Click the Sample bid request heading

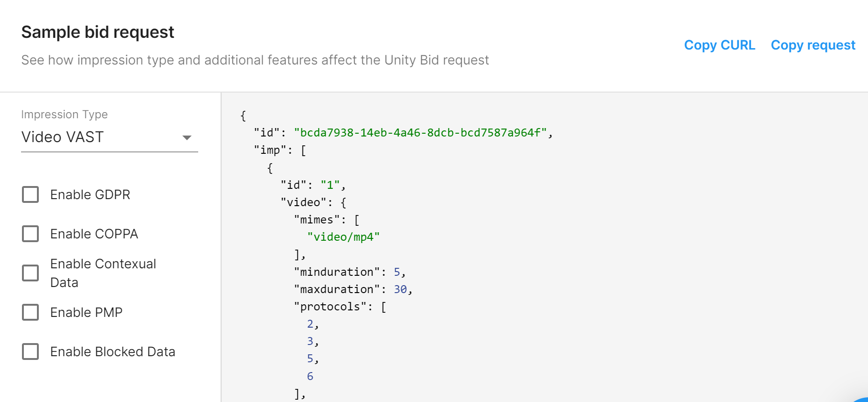click(x=98, y=32)
